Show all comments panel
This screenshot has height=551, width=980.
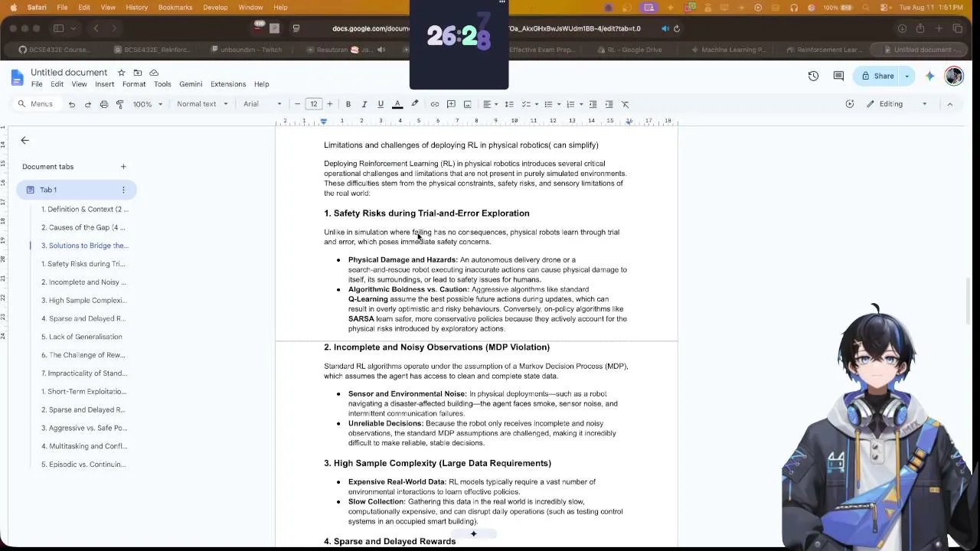pos(838,76)
